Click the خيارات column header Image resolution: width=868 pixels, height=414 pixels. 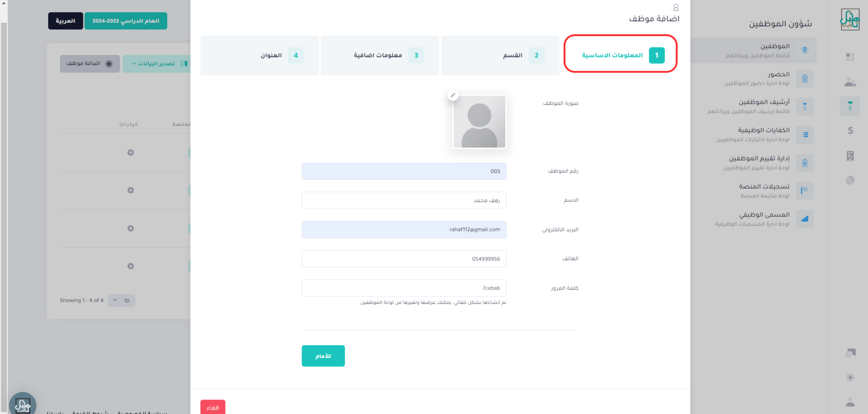click(128, 124)
